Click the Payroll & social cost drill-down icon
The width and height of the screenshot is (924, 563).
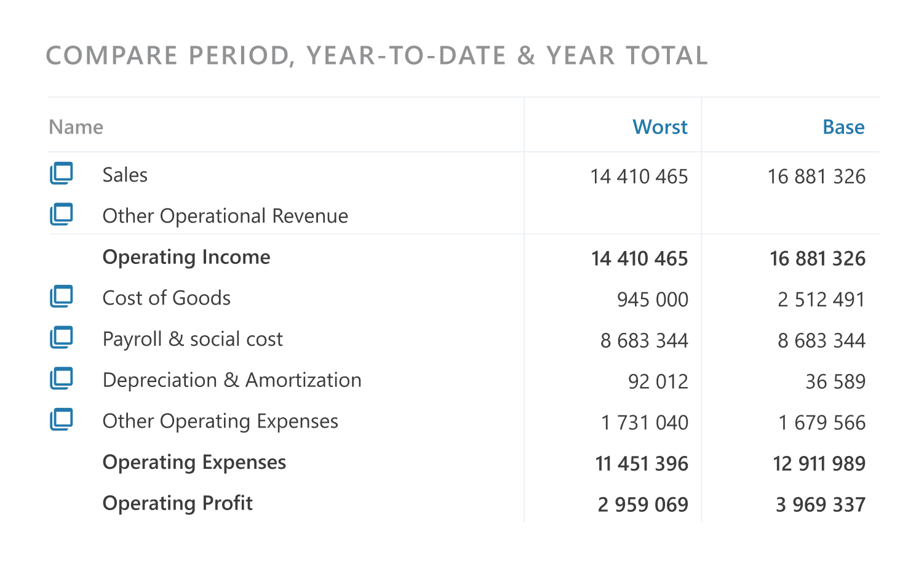coord(62,337)
